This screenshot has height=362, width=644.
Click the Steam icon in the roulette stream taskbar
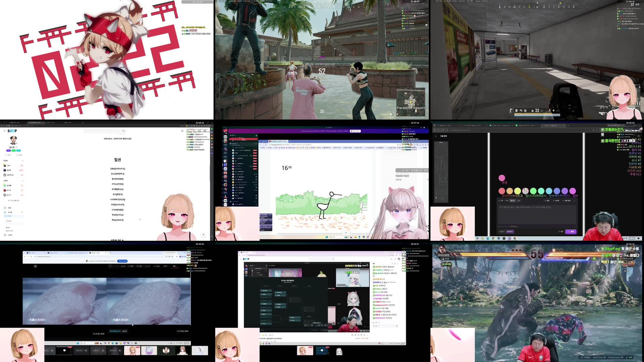[499, 238]
